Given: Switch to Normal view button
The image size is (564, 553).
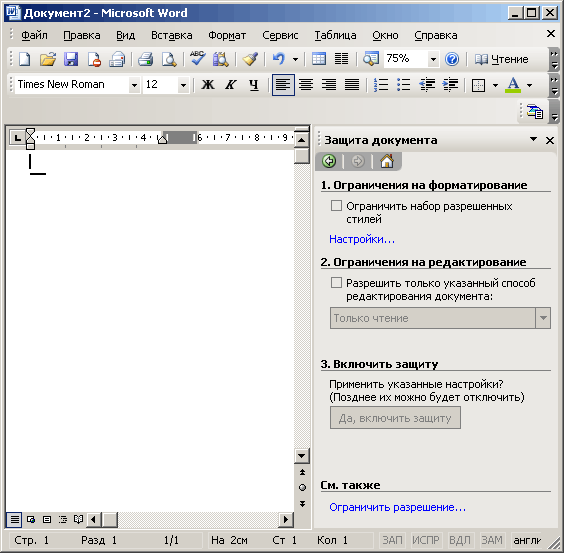Looking at the screenshot, I should pyautogui.click(x=15, y=520).
